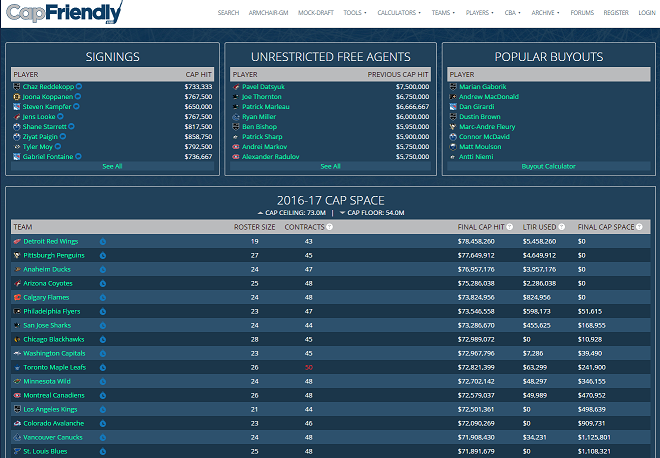Click the info icon beside Tyler Moy

[x=58, y=146]
